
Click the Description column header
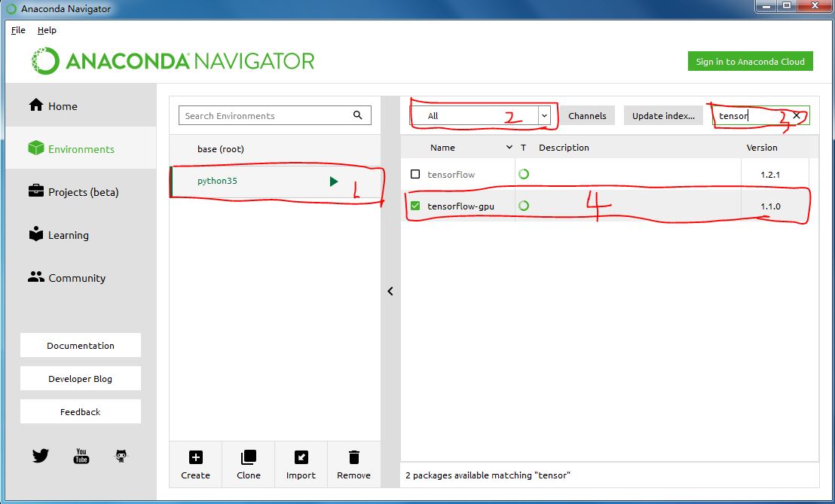pyautogui.click(x=564, y=148)
